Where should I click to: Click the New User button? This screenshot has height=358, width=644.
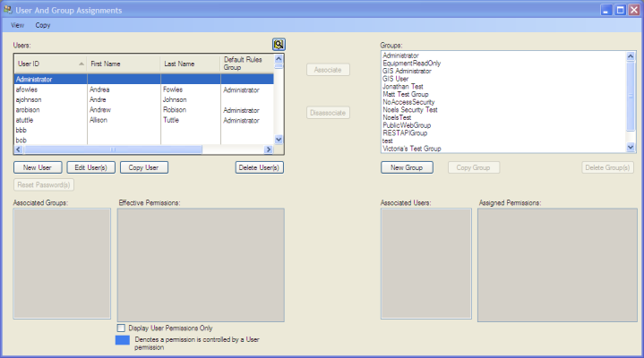pyautogui.click(x=38, y=167)
